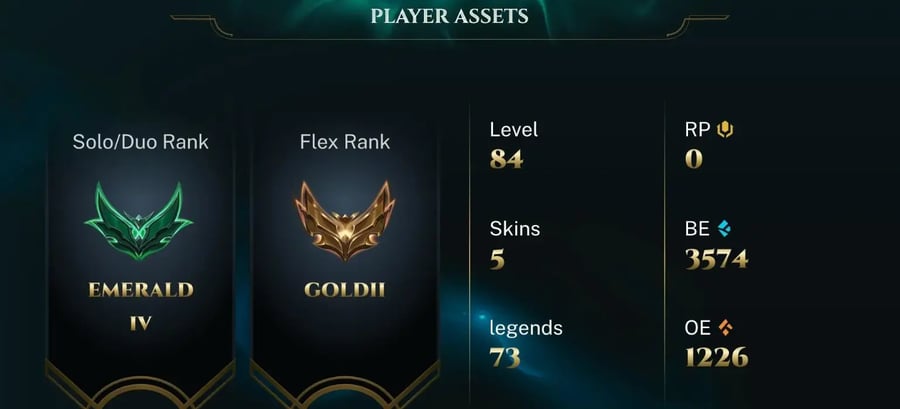This screenshot has width=900, height=409.
Task: Click the Level label
Action: tap(514, 130)
